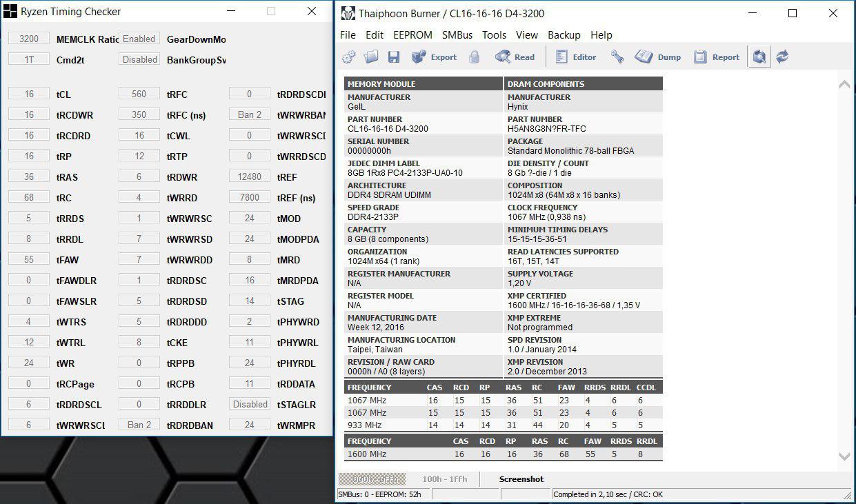Save dump with floppy disk icon
Screen dimensions: 856x504
[394, 57]
